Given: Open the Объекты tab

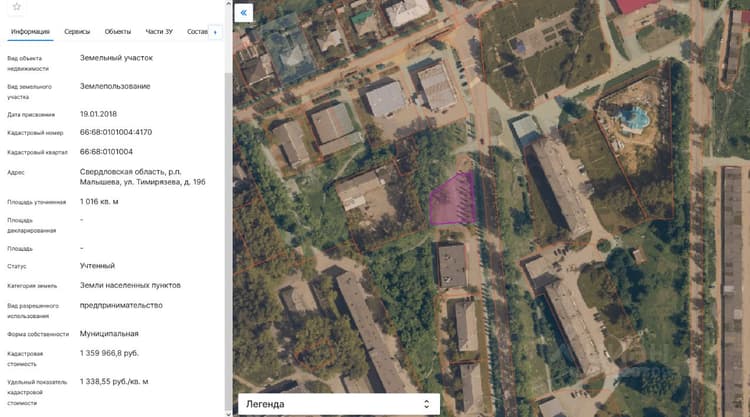Looking at the screenshot, I should 118,32.
